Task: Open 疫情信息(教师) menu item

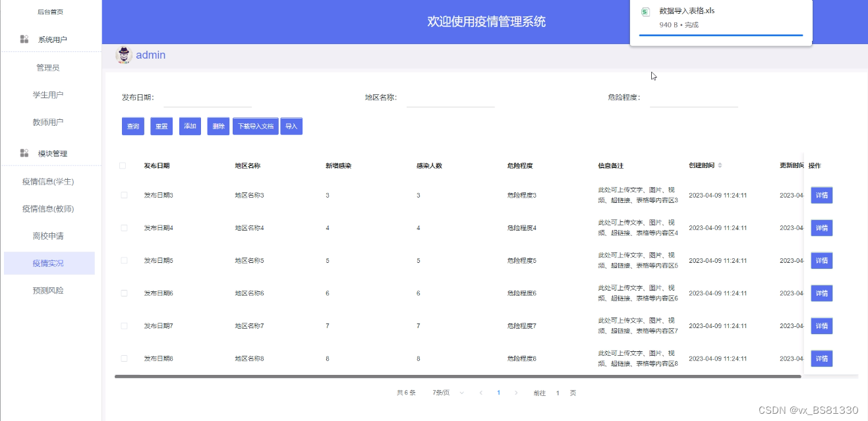Action: coord(49,209)
